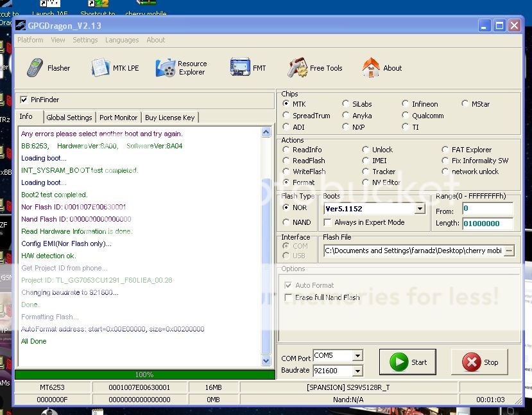Screen dimensions: 532x415
Task: Open Free Tools from the toolbar
Action: click(298, 67)
